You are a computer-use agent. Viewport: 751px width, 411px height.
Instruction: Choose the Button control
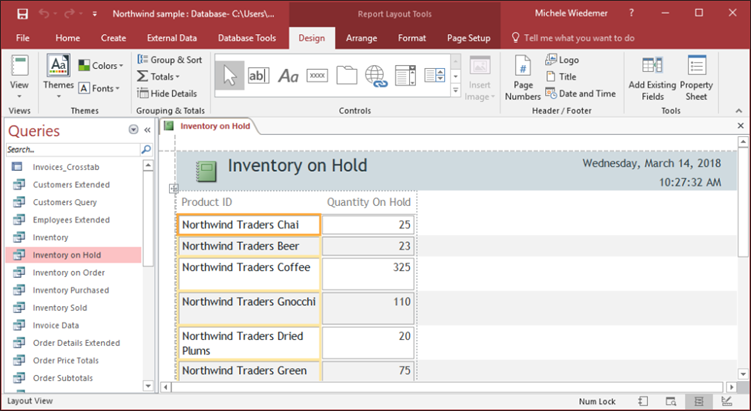pos(317,76)
